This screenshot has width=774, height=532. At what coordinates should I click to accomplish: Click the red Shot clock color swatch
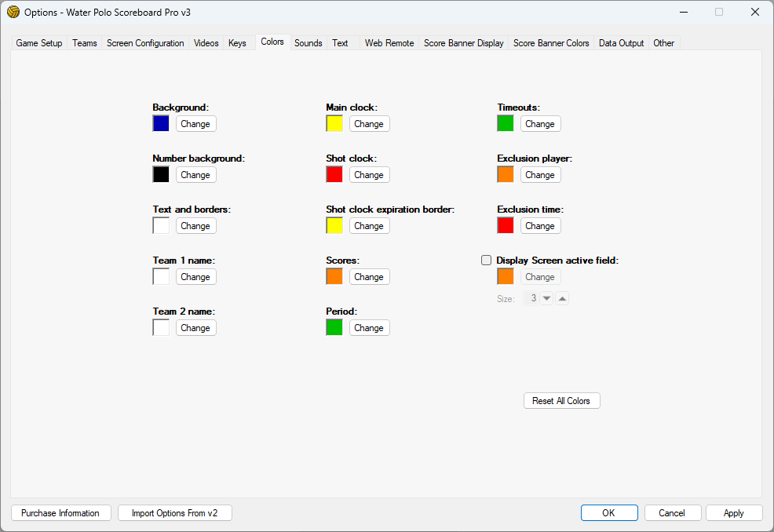point(334,174)
